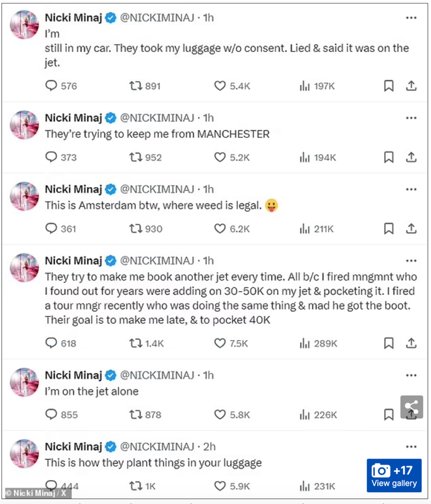
Task: Share the 'Amsterdam btw' tweet
Action: (411, 229)
